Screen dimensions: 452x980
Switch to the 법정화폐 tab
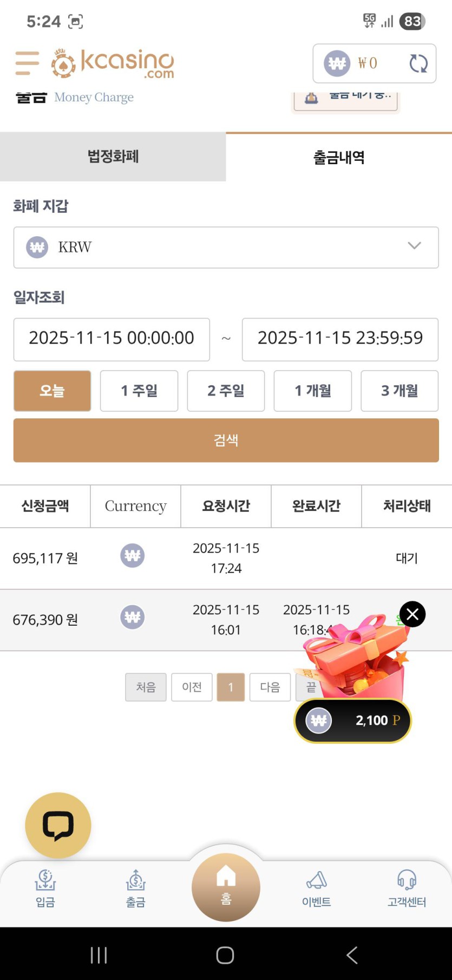pyautogui.click(x=113, y=157)
